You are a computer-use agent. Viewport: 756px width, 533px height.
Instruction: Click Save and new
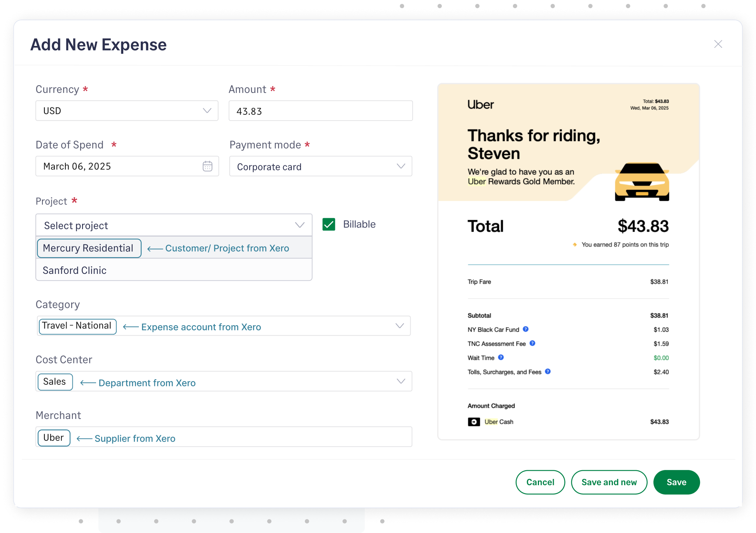609,482
